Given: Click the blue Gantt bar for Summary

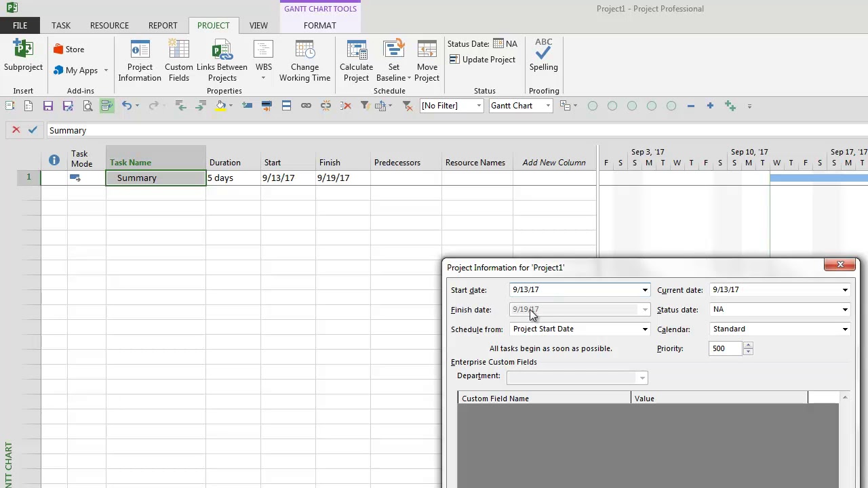Looking at the screenshot, I should pos(818,178).
